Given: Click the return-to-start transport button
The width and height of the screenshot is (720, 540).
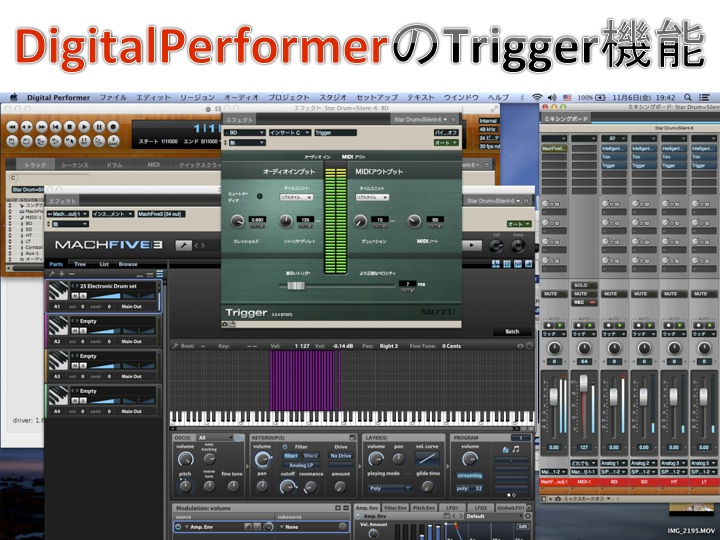Looking at the screenshot, I should click(x=56, y=126).
